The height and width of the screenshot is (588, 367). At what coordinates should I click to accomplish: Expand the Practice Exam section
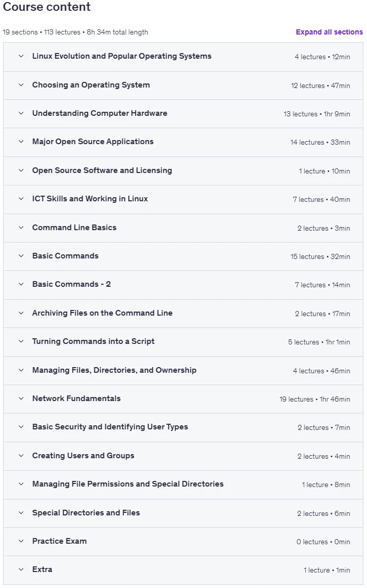[x=183, y=541]
